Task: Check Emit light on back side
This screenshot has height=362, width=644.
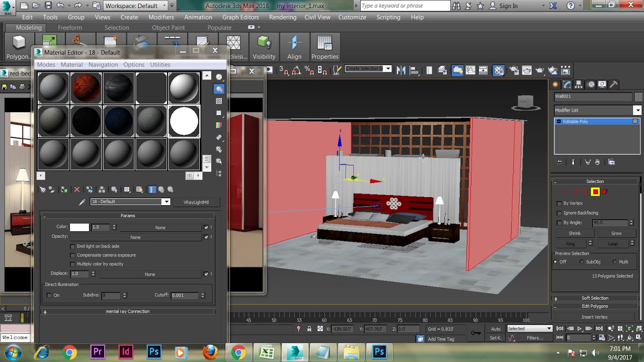Action: tap(72, 246)
